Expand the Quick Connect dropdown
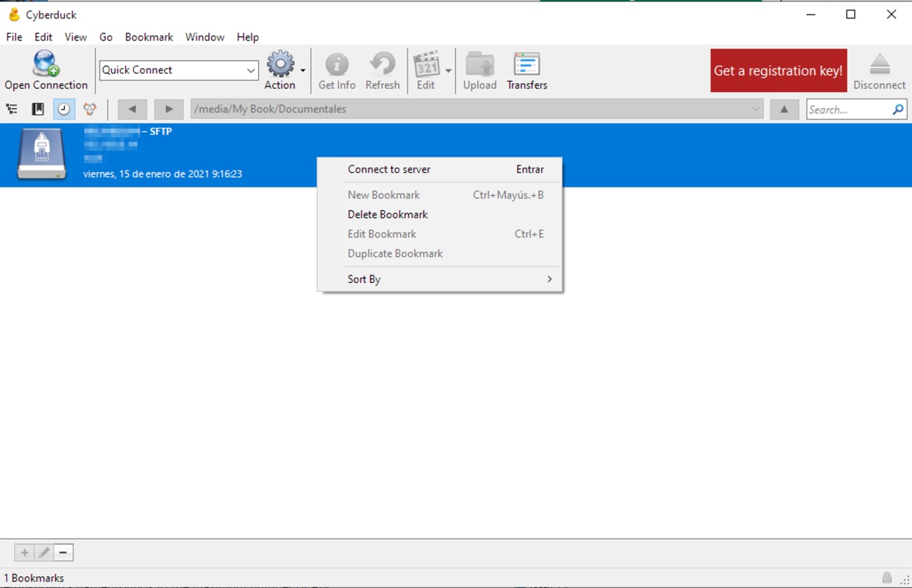Screen dimensions: 912x588 click(251, 71)
